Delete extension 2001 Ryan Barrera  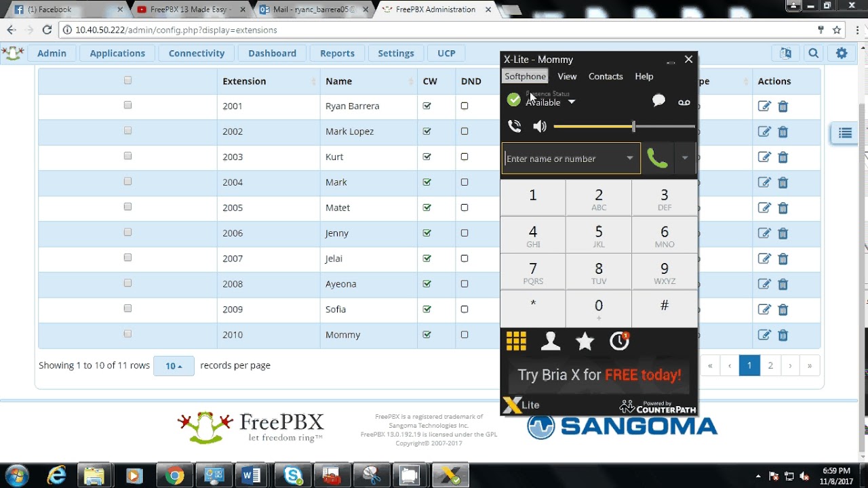point(783,106)
